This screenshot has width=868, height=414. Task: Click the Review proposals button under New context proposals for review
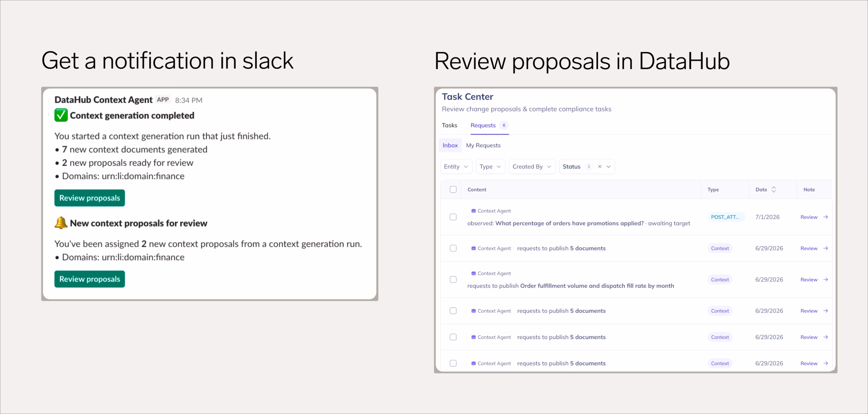(x=90, y=279)
